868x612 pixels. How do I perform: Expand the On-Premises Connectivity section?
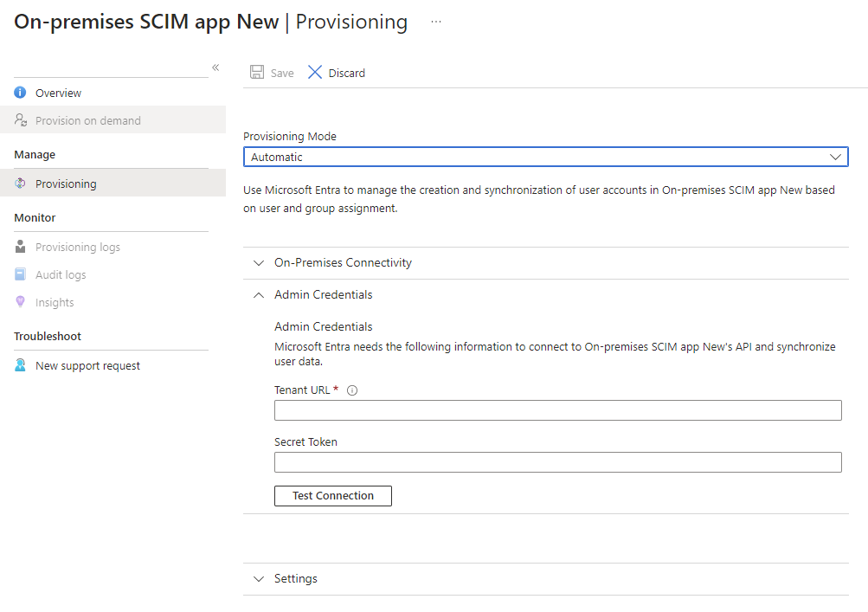pyautogui.click(x=546, y=262)
